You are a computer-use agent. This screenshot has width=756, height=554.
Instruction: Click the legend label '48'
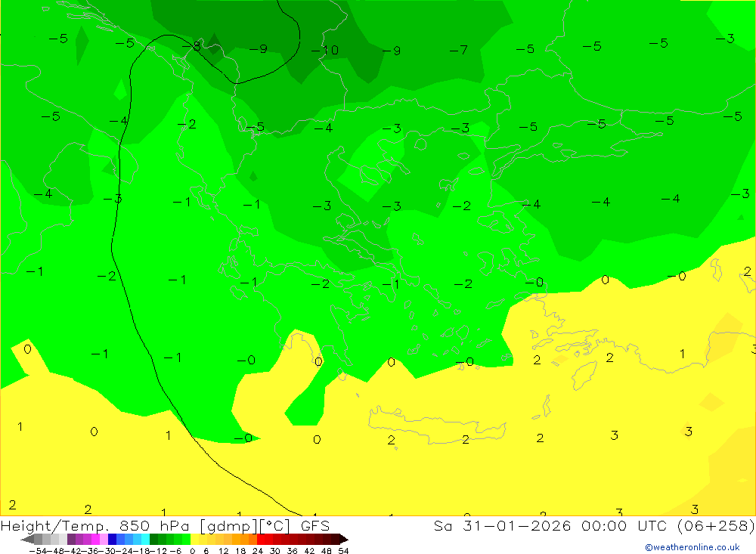pyautogui.click(x=327, y=551)
